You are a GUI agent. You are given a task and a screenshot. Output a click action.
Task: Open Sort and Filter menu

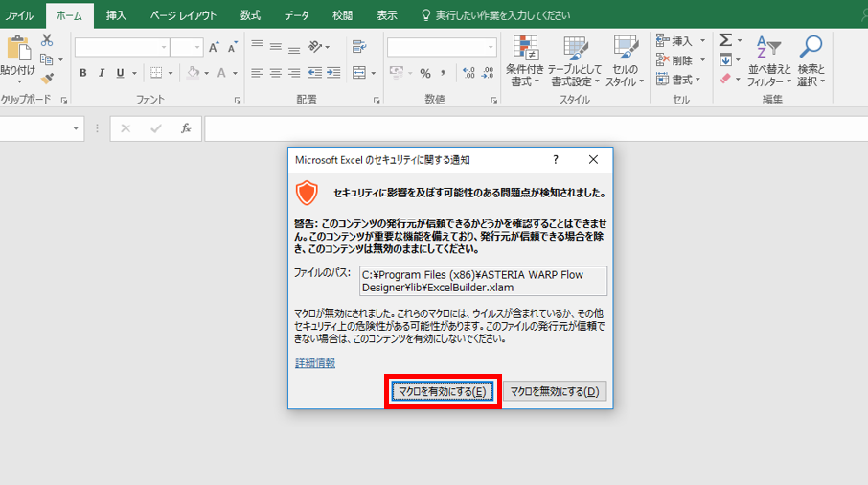769,61
